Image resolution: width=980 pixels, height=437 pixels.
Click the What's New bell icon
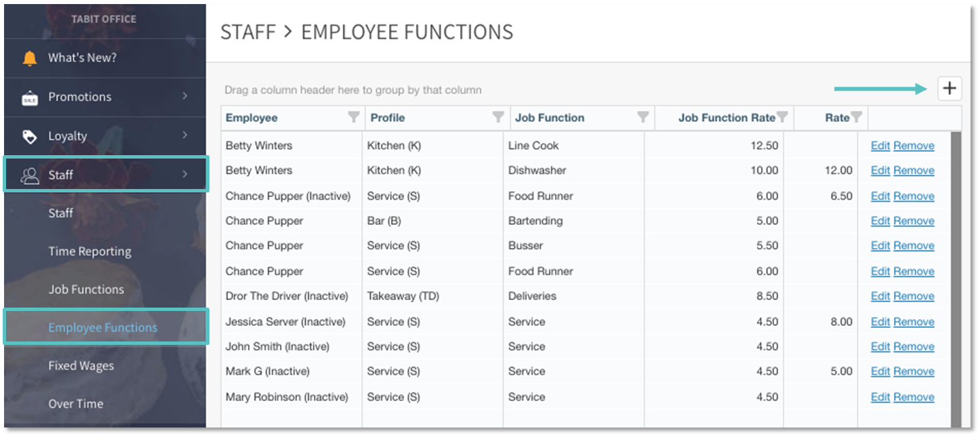(30, 58)
